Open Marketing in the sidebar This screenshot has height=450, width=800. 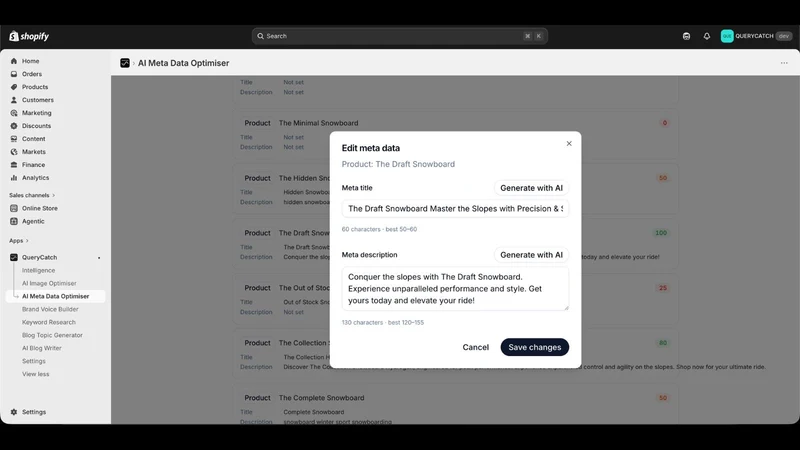point(36,113)
